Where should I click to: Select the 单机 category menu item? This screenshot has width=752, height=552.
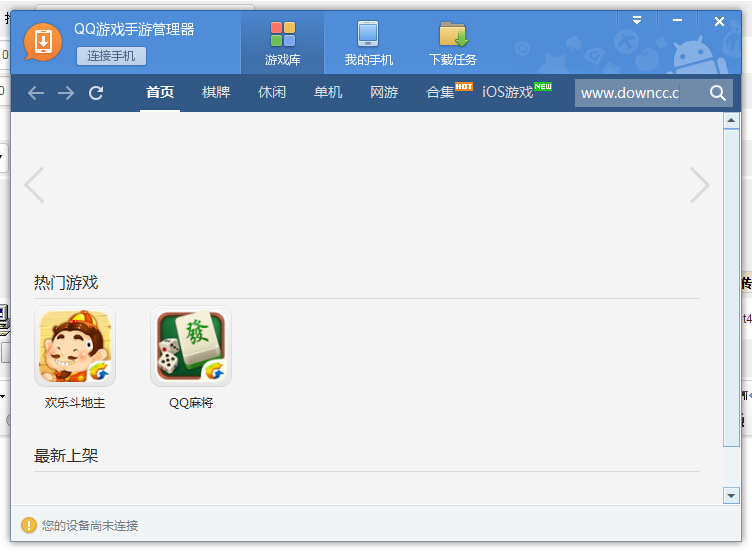(x=328, y=92)
